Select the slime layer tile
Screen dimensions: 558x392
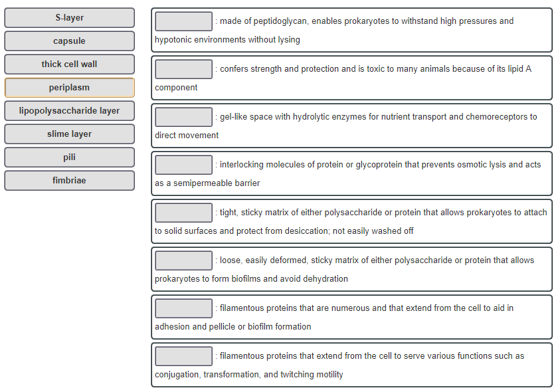pyautogui.click(x=69, y=134)
